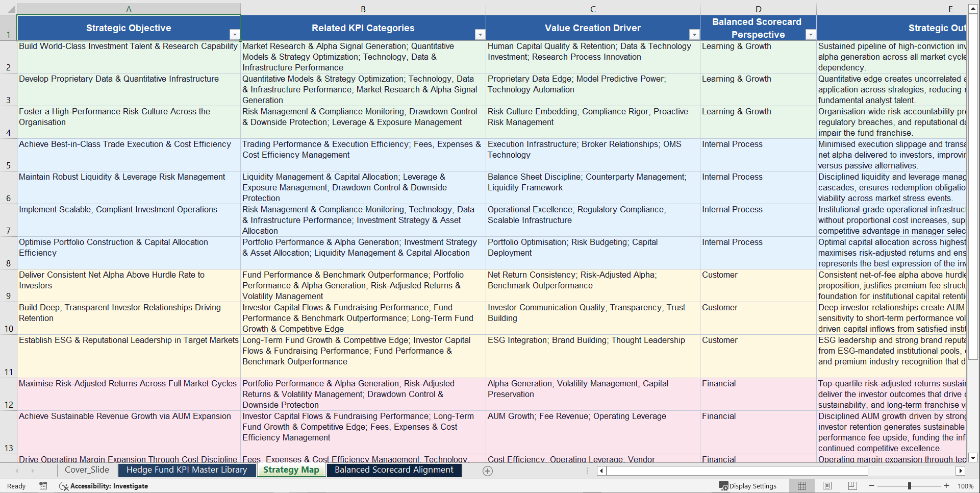Viewport: 980px width, 493px height.
Task: Open filter dropdown for Value Creation Driver
Action: [x=694, y=35]
